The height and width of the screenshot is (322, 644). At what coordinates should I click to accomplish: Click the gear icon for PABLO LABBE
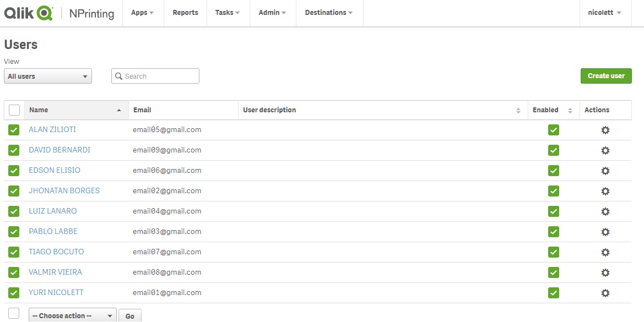(x=605, y=232)
